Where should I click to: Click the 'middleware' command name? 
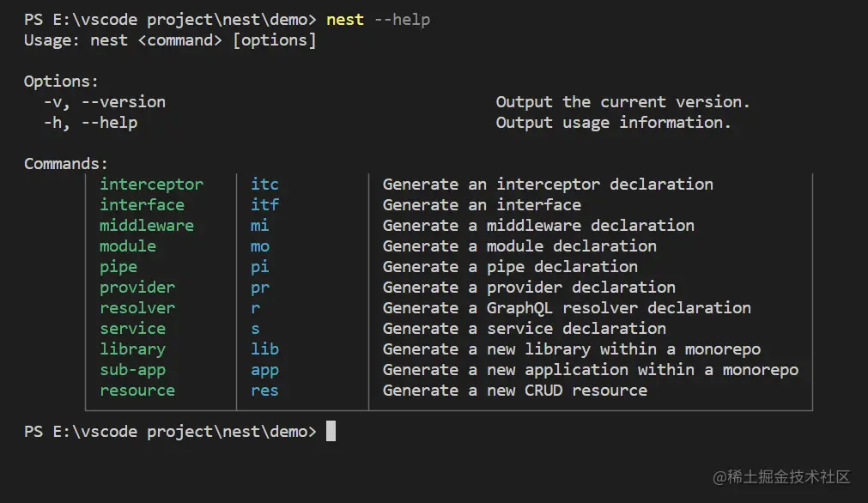(x=147, y=225)
